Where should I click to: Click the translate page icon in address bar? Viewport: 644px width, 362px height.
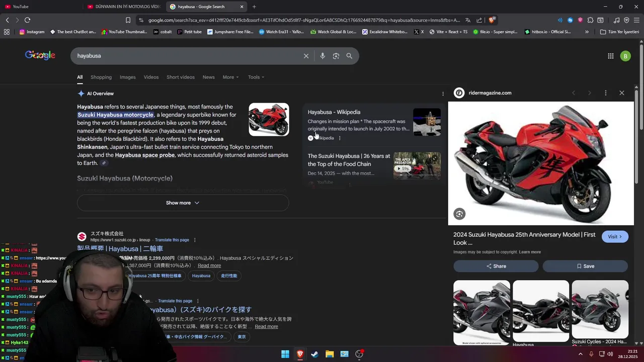click(468, 20)
